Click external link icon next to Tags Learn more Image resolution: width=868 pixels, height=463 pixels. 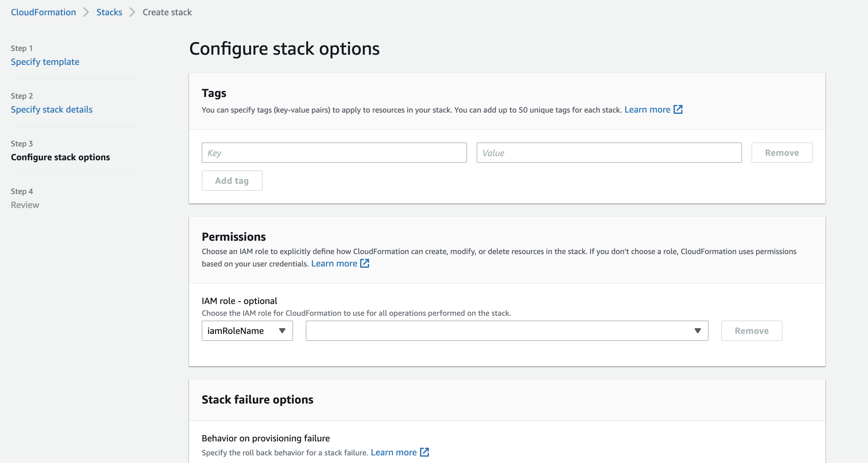(x=678, y=109)
